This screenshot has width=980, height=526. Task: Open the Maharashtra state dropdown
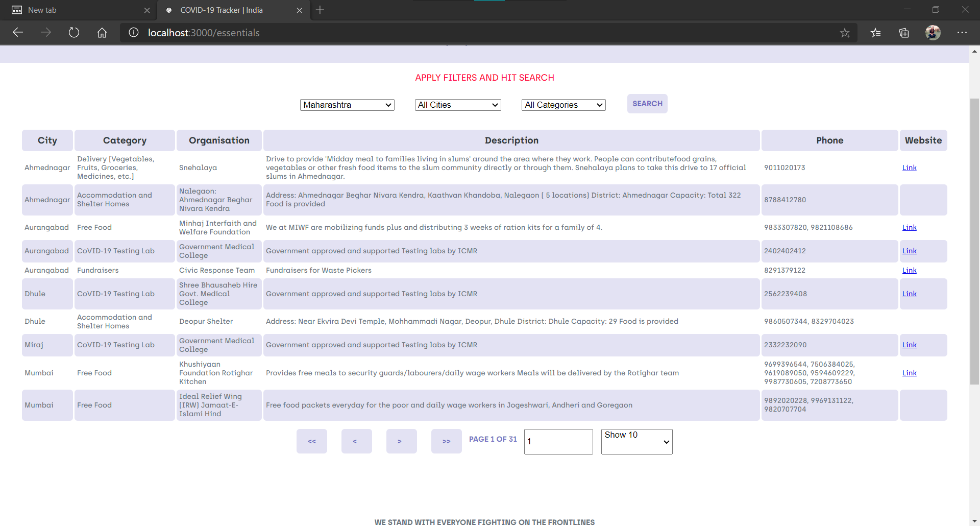[347, 105]
